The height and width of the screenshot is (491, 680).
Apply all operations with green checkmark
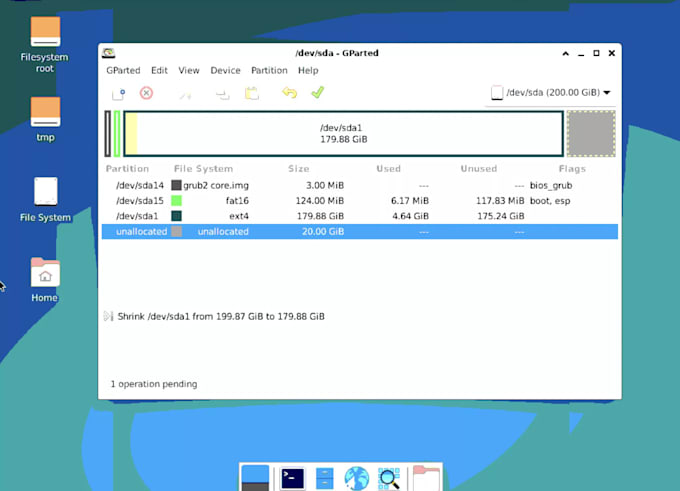pos(317,93)
